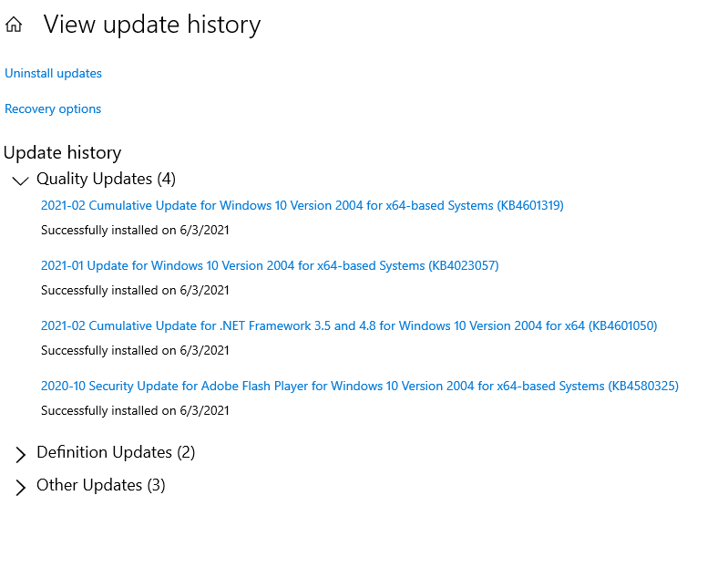The width and height of the screenshot is (728, 578).
Task: Open the KB4023057 update link
Action: 270,265
